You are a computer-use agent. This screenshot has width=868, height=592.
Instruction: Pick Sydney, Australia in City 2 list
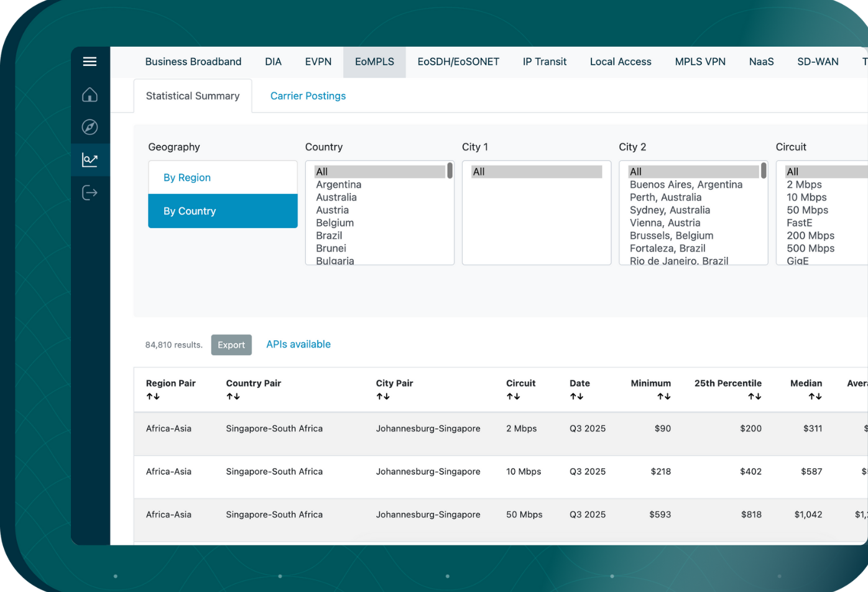pyautogui.click(x=670, y=210)
